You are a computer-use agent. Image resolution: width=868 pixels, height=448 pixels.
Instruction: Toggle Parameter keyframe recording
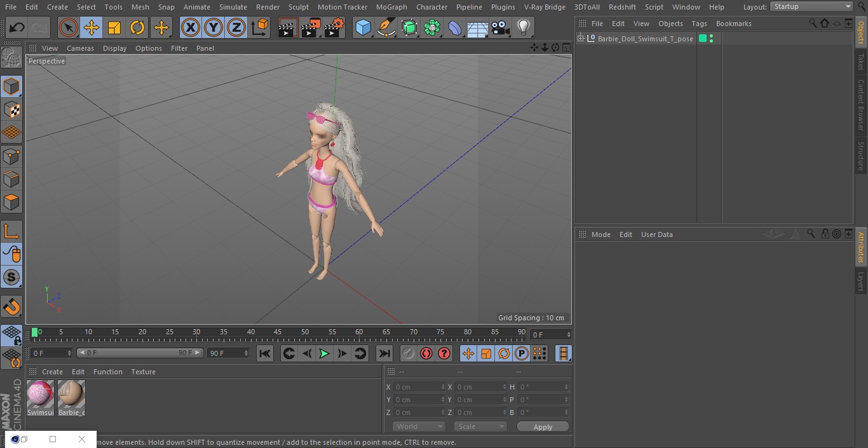[522, 353]
